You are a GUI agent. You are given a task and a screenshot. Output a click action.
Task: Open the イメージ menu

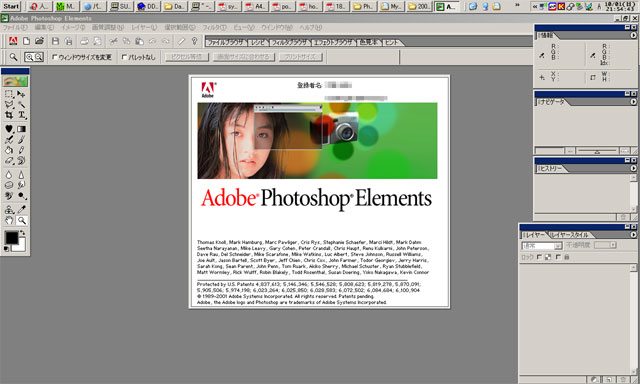tap(73, 28)
